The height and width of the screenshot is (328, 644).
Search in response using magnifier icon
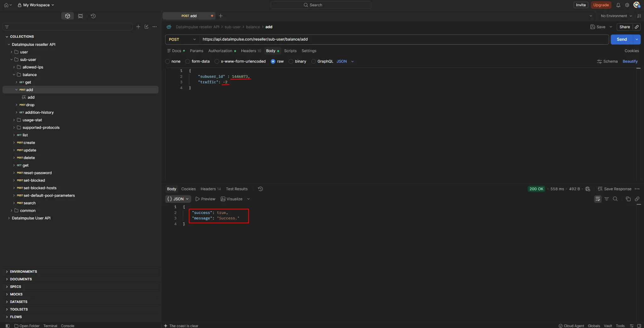tap(615, 199)
